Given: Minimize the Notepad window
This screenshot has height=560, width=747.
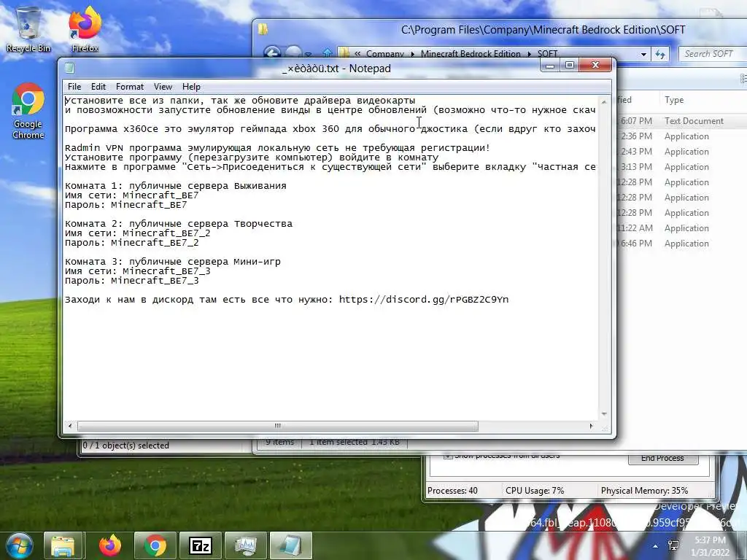Looking at the screenshot, I should [550, 65].
